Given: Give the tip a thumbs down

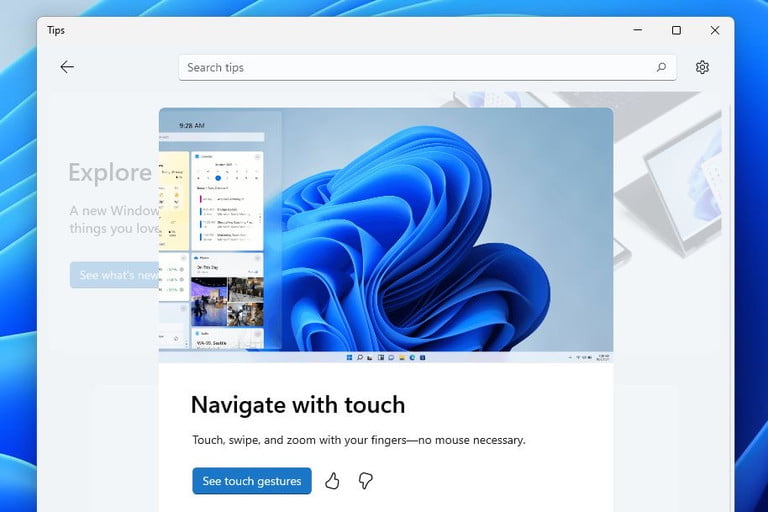Looking at the screenshot, I should [365, 481].
